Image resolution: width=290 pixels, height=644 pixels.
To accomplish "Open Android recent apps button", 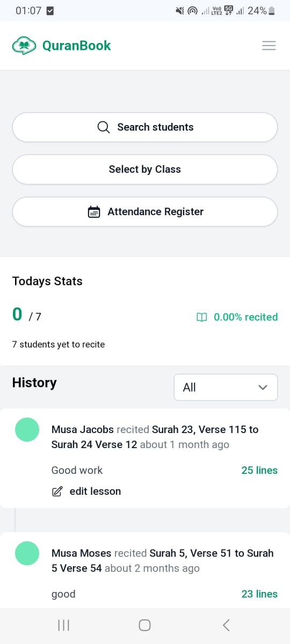I will [x=63, y=625].
